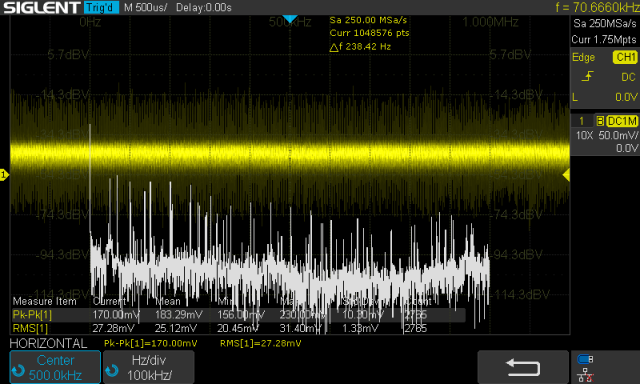640x384 pixels.
Task: Click the USB device status icon
Action: click(x=585, y=359)
